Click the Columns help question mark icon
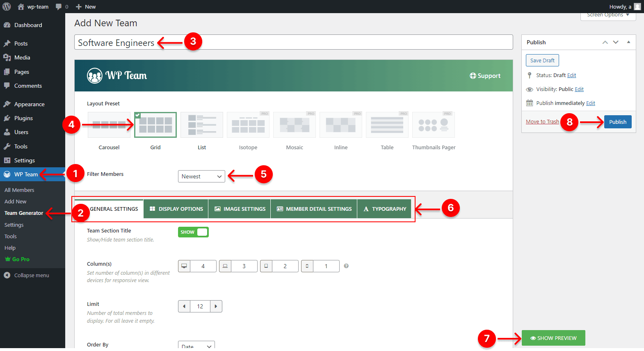The height and width of the screenshot is (351, 644). point(346,266)
